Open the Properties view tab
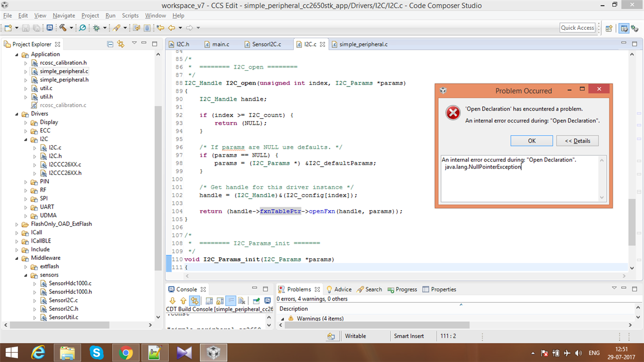The height and width of the screenshot is (362, 644). point(439,289)
